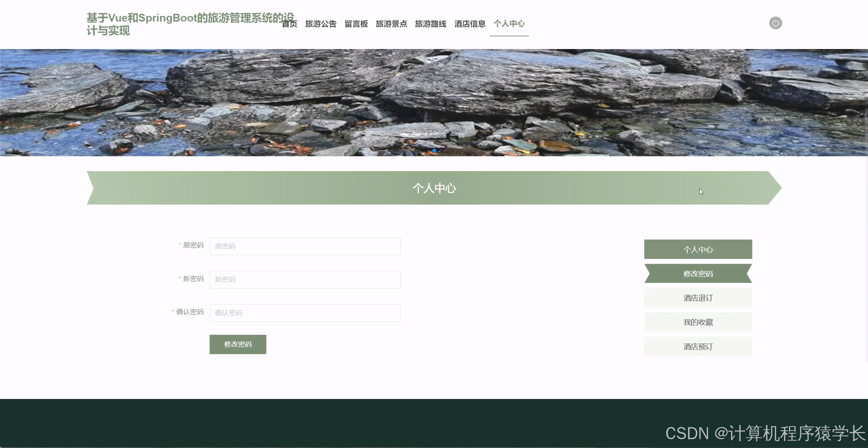Viewport: 868px width, 448px height.
Task: Click the power logout icon
Action: (x=776, y=23)
